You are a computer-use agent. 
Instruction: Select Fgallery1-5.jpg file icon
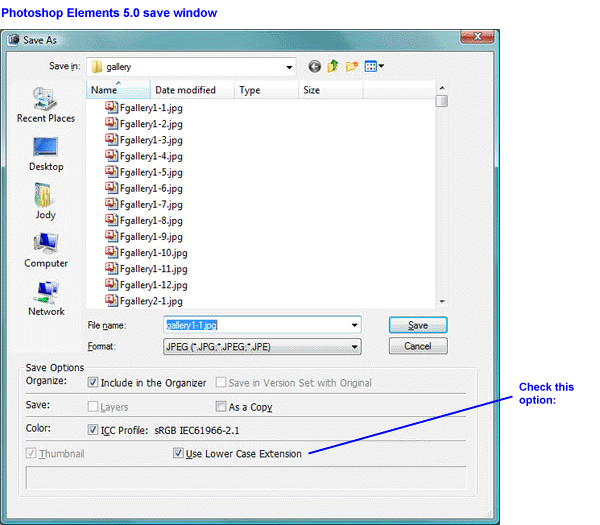click(x=111, y=172)
